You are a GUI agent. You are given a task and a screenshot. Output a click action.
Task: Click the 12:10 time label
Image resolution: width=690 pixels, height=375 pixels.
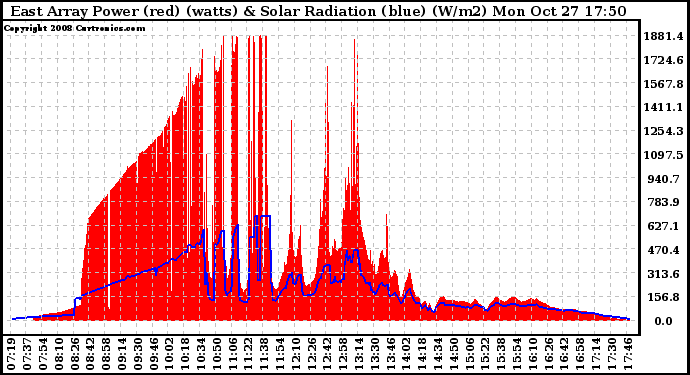[x=296, y=354]
